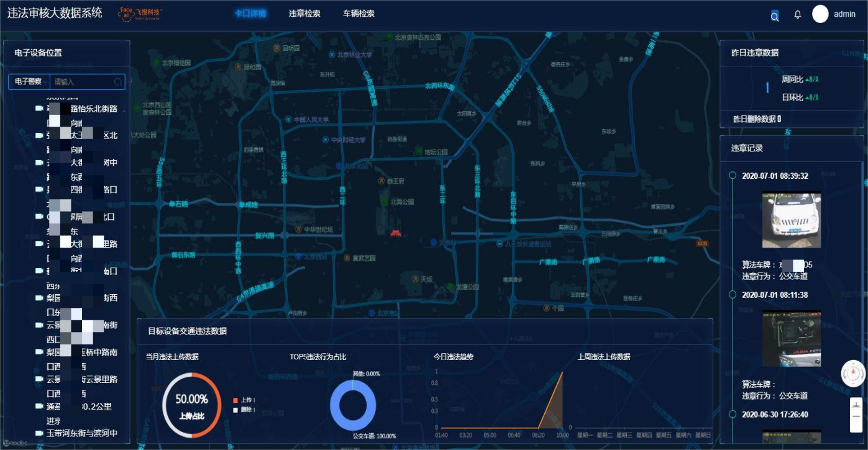Screen dimensions: 868x450
Task: Zoom out the map with minus button
Action: (856, 418)
